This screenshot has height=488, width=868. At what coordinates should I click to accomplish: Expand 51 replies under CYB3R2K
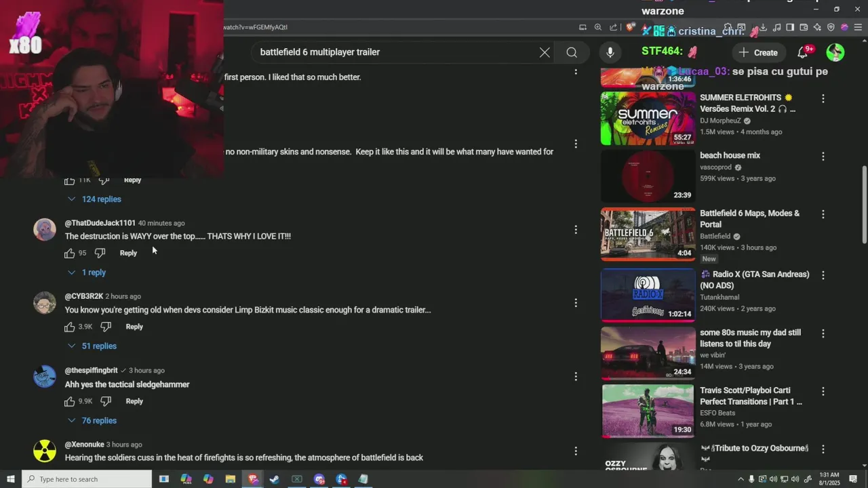(x=92, y=346)
